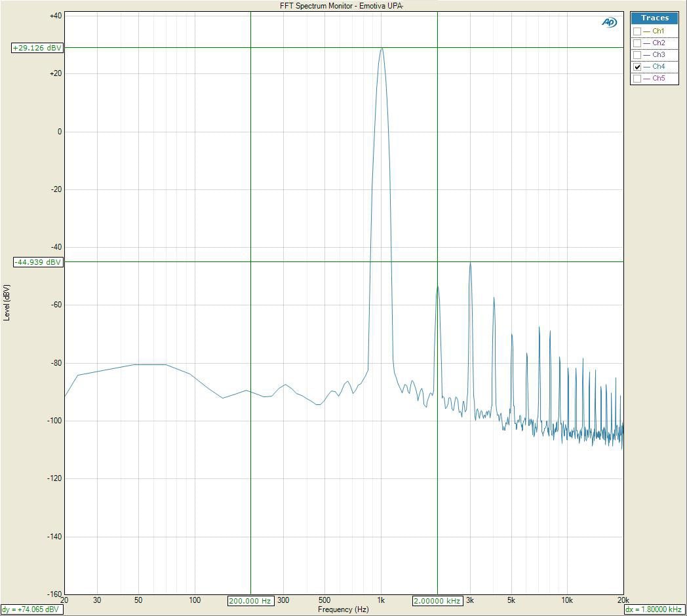The height and width of the screenshot is (616, 687).
Task: Click the Traces legend header
Action: click(x=654, y=18)
